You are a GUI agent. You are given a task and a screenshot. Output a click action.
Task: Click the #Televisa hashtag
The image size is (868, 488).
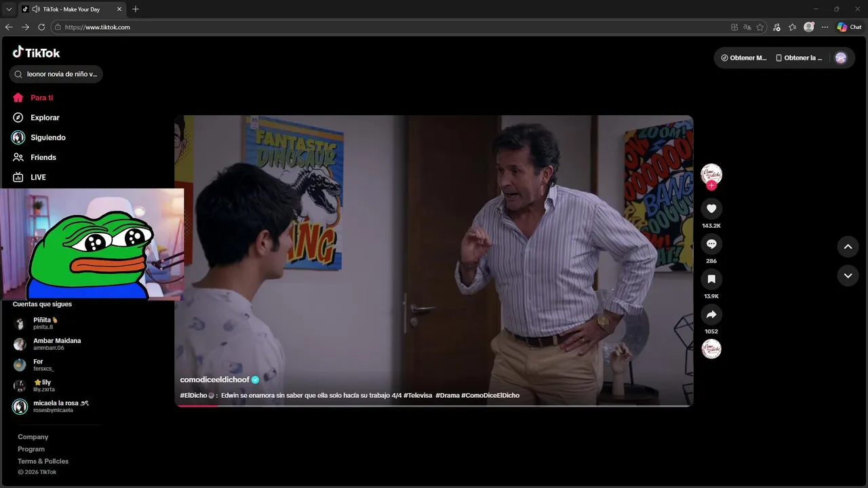(418, 395)
